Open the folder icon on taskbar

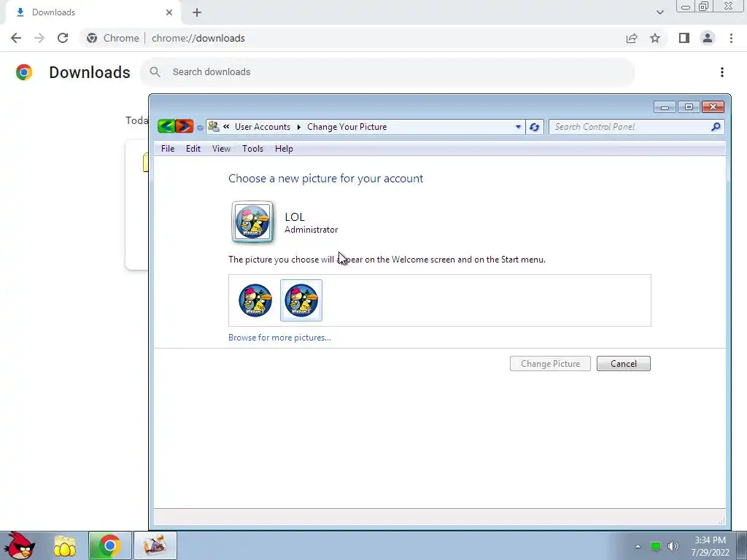65,545
